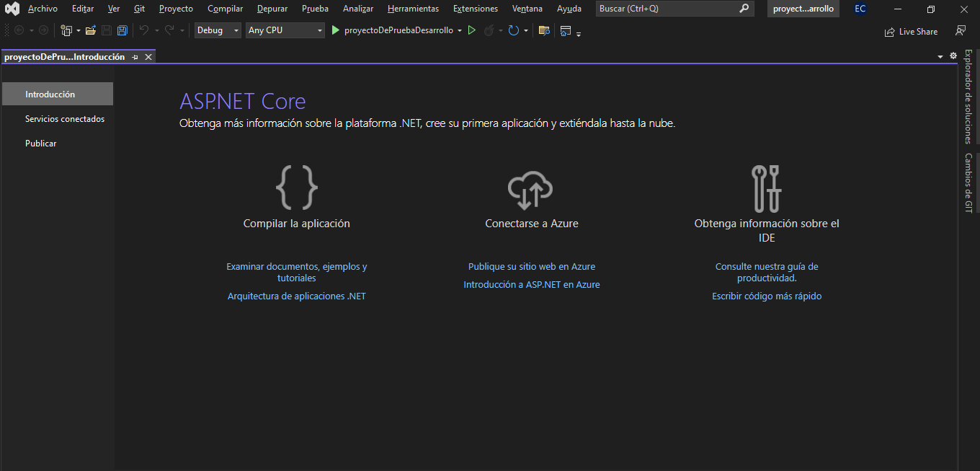Open the Compilar menu
The image size is (980, 471).
[225, 9]
